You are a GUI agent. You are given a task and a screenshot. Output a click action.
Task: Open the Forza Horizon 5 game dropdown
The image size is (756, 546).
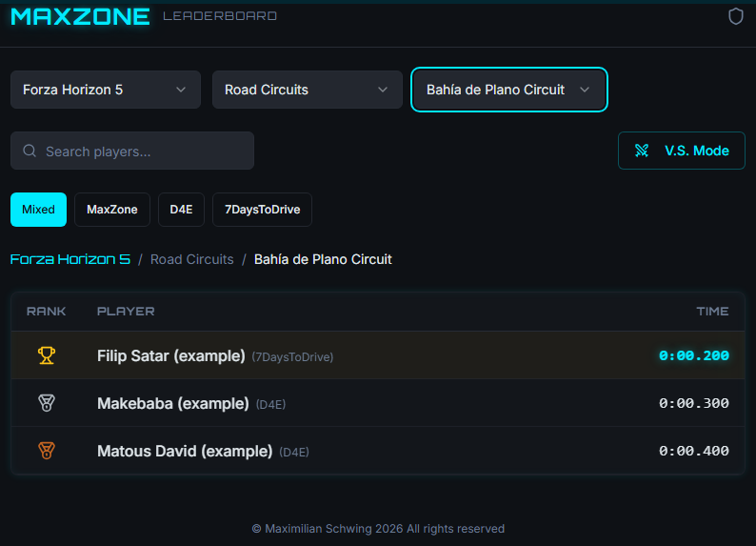pos(106,90)
